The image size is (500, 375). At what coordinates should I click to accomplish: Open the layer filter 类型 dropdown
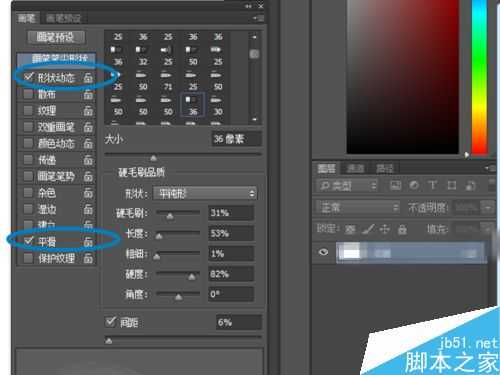(x=347, y=186)
